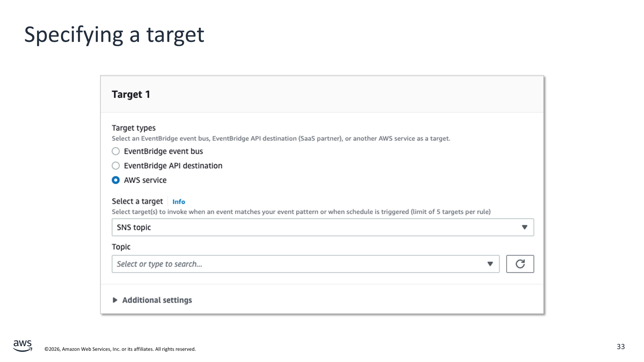Click the 'EventBridge API destination' label text
The height and width of the screenshot is (362, 644).
(x=173, y=166)
